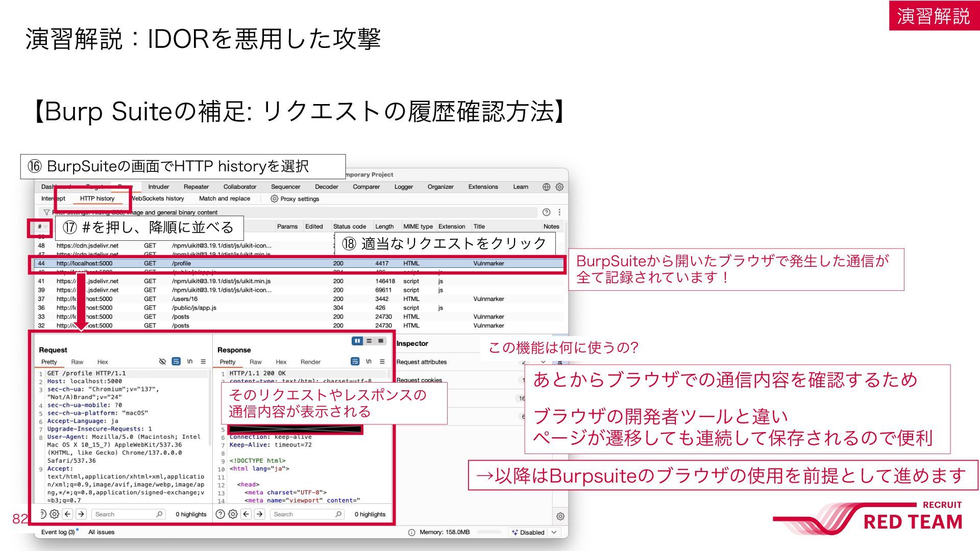The image size is (980, 551).
Task: Switch Response view to Raw
Action: [256, 362]
